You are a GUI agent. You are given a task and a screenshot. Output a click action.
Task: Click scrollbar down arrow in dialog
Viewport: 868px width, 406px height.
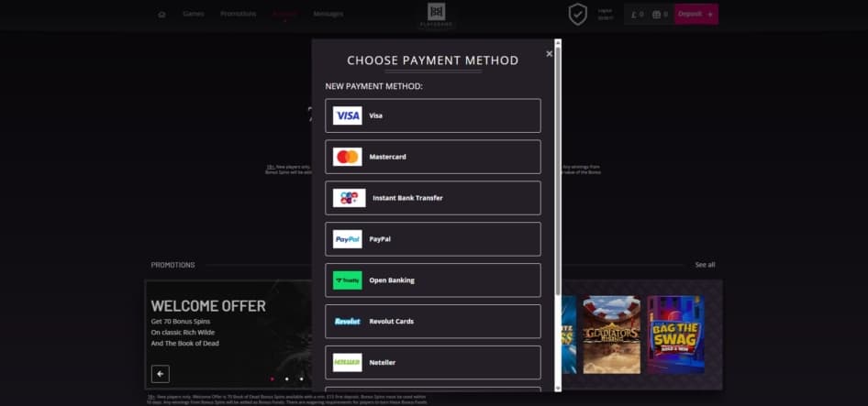point(558,389)
